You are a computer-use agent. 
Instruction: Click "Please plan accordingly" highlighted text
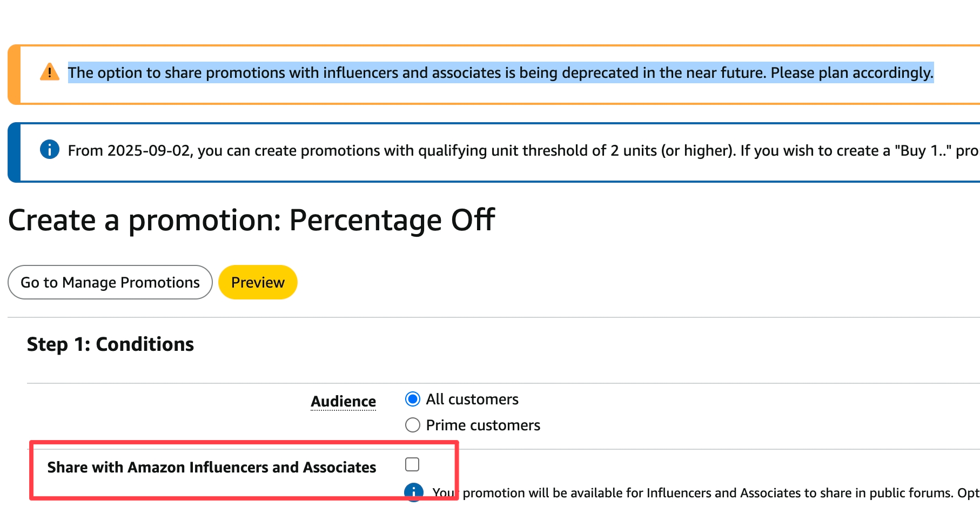(x=852, y=72)
